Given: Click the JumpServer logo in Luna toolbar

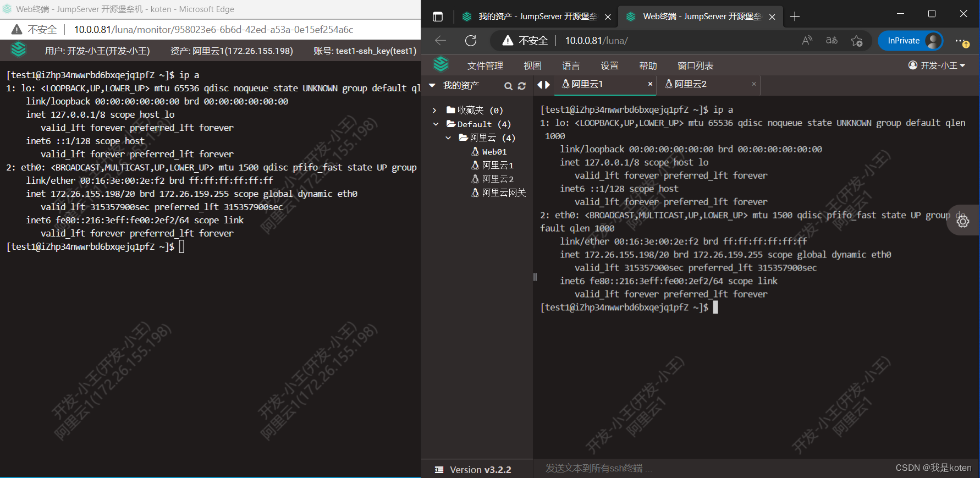Looking at the screenshot, I should click(x=441, y=65).
